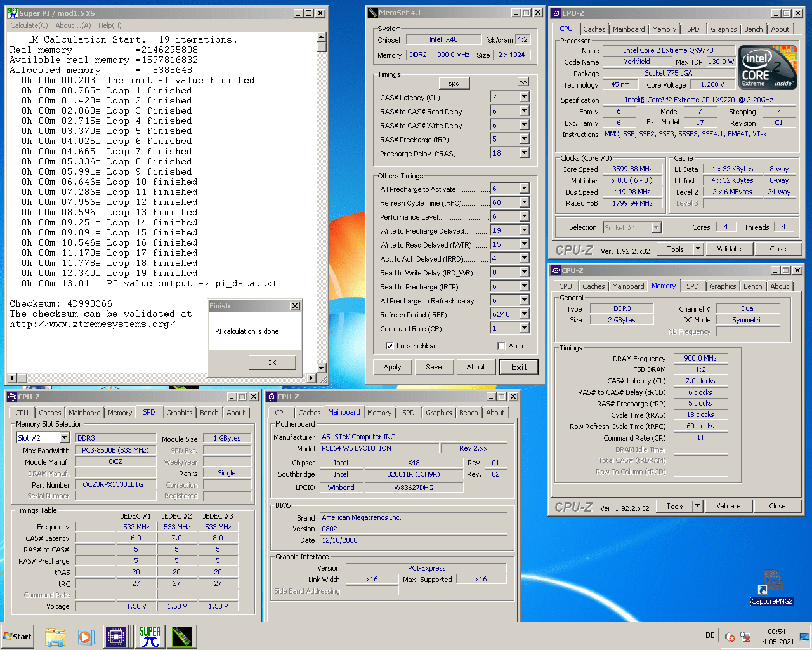Open RAS# to CAS# Read Delay dropdown
Viewport: 812px width, 650px height.
pyautogui.click(x=524, y=111)
